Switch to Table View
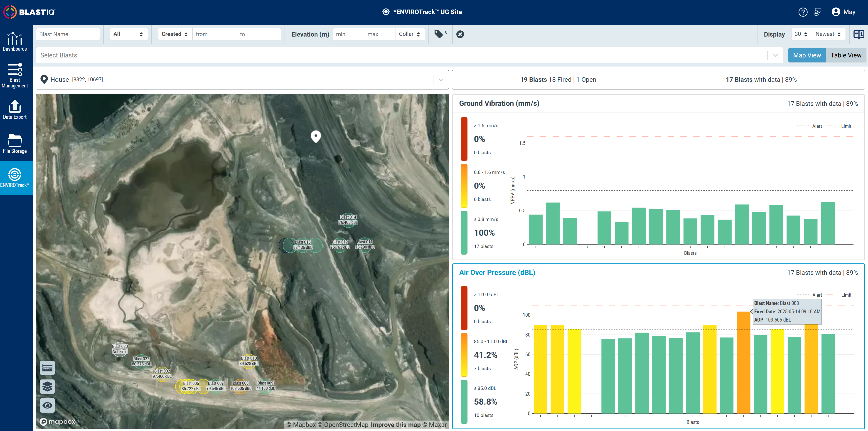 [846, 55]
